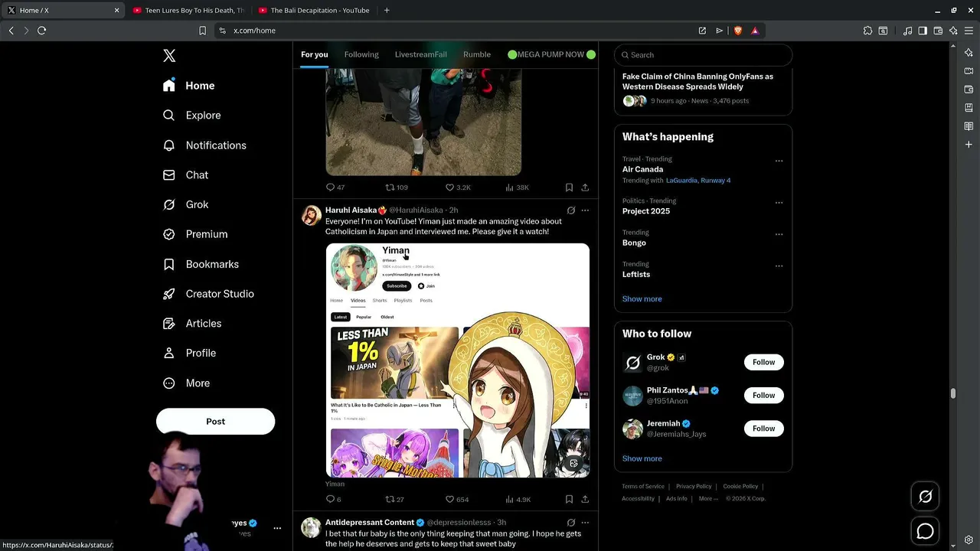The height and width of the screenshot is (551, 980).
Task: Open Chat from the sidebar
Action: pyautogui.click(x=186, y=175)
